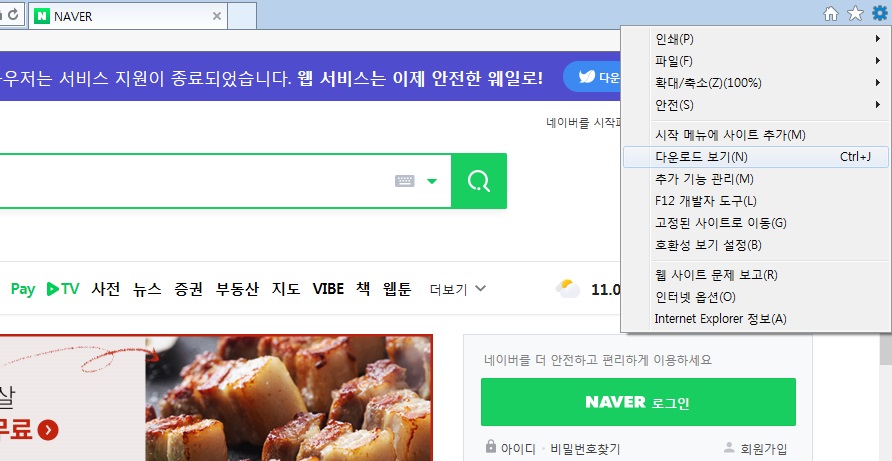Open the 부동산 link
The image size is (892, 461).
click(x=237, y=289)
